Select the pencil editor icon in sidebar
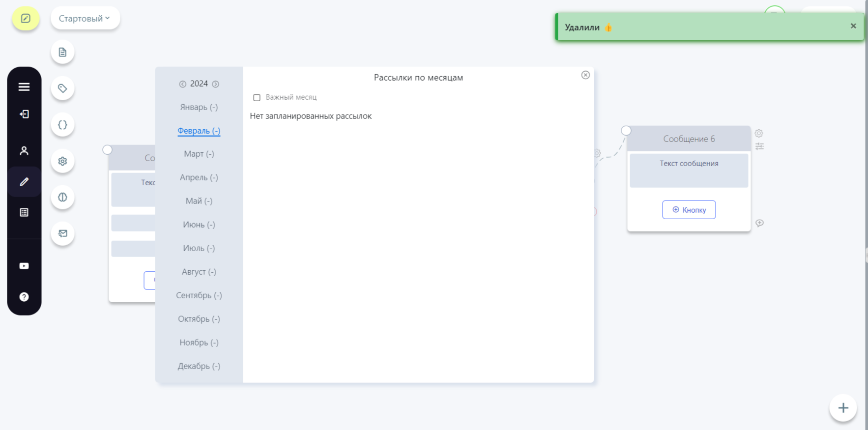This screenshot has height=430, width=868. [24, 182]
